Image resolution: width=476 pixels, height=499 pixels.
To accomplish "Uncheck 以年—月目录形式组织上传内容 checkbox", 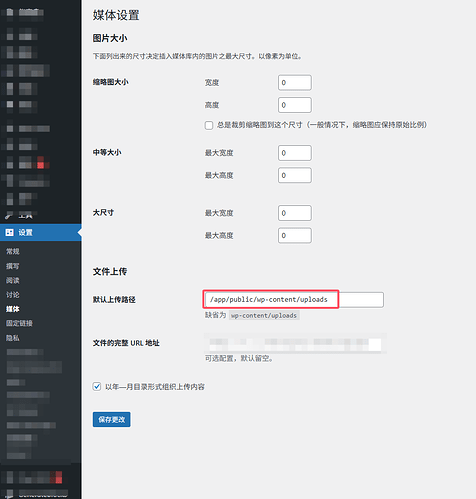I will pos(97,387).
